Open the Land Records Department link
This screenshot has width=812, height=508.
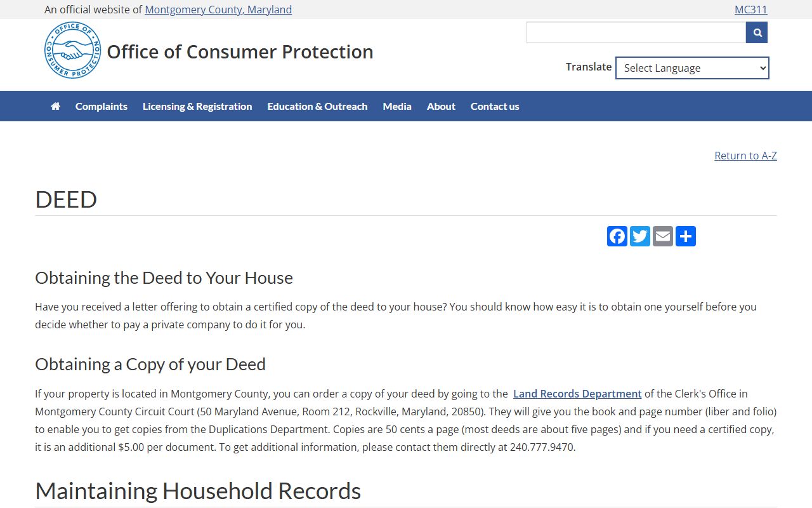[577, 394]
